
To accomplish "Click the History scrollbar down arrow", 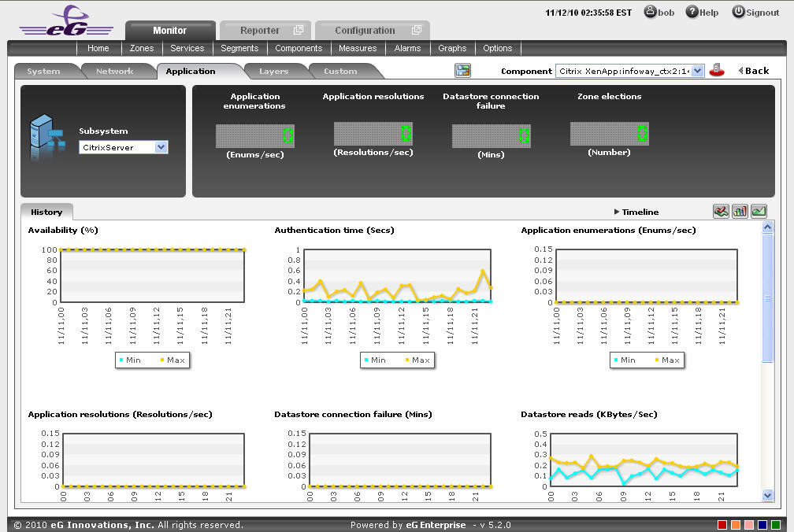I will click(x=768, y=496).
